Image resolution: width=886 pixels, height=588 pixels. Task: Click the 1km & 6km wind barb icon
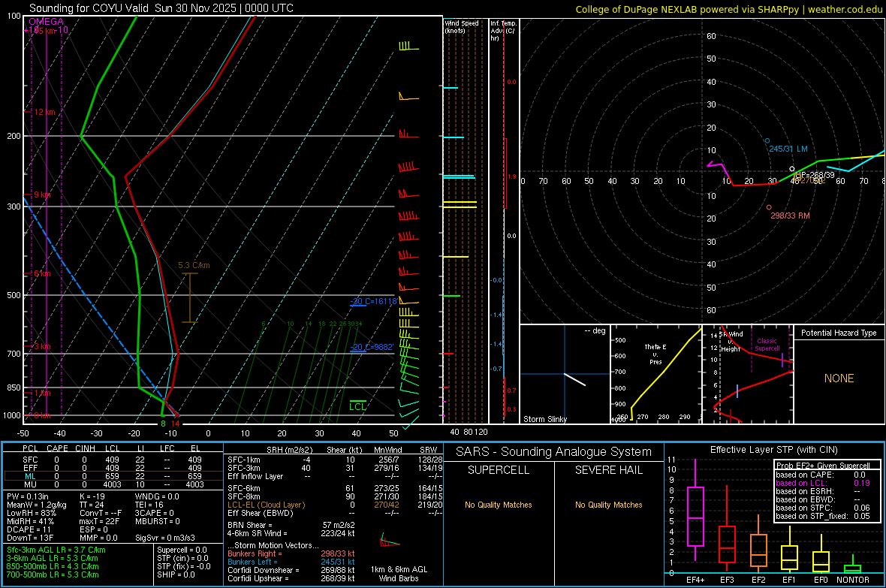tap(390, 540)
